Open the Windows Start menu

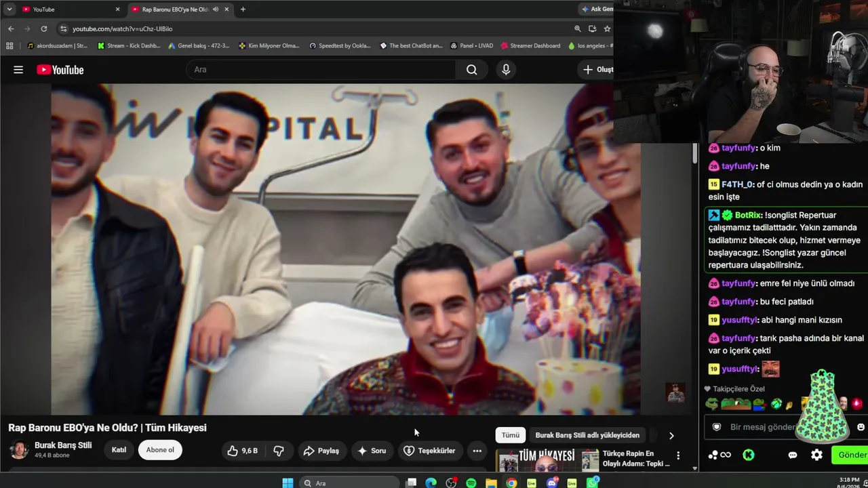pos(288,483)
